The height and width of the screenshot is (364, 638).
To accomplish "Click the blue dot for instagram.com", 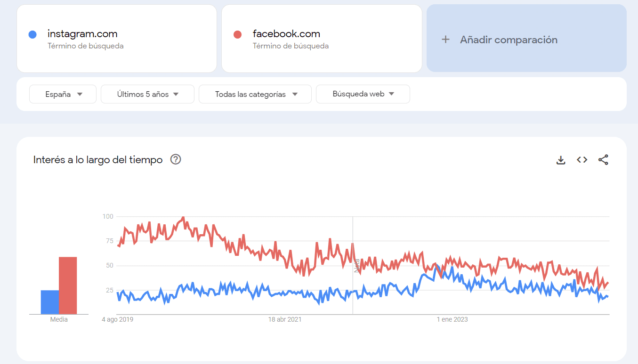I will [32, 34].
